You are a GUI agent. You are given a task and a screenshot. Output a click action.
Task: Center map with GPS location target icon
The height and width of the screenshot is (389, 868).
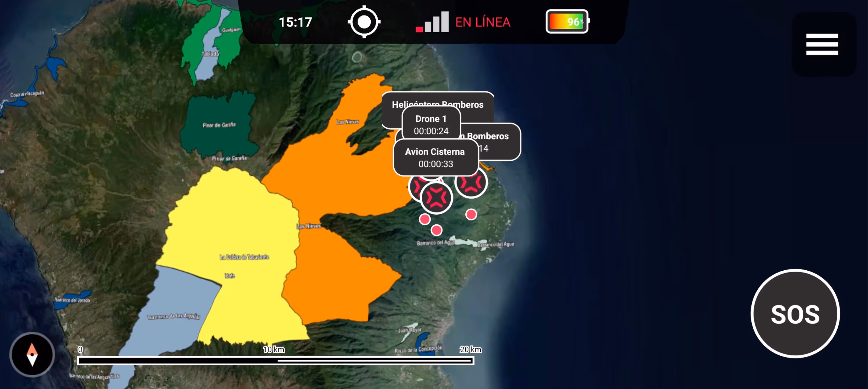(364, 22)
